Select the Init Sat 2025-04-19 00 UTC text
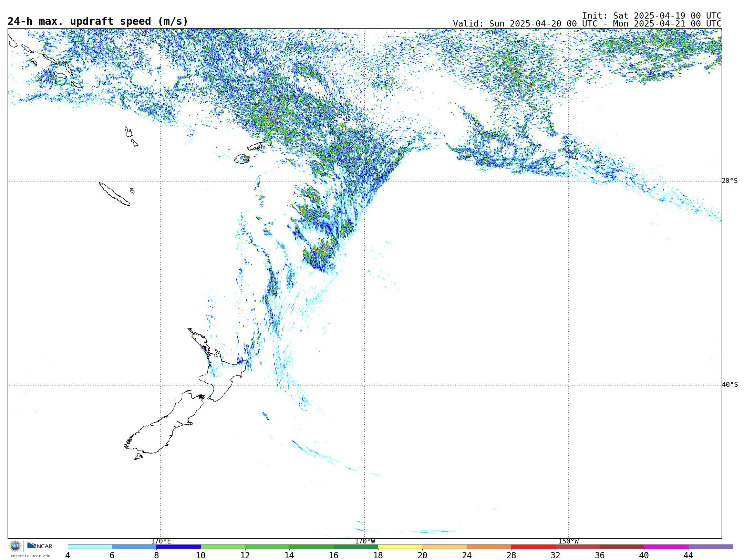 (652, 16)
